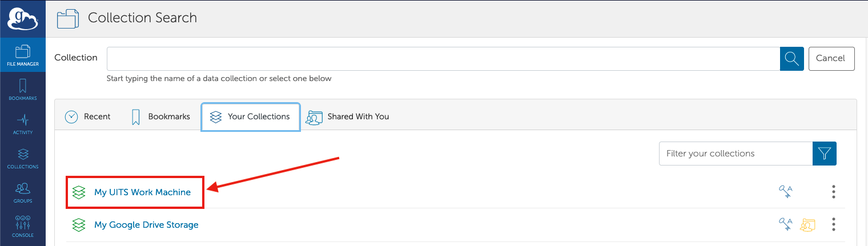The width and height of the screenshot is (868, 246).
Task: Click yellow shared icon on Google Drive row
Action: pyautogui.click(x=807, y=225)
